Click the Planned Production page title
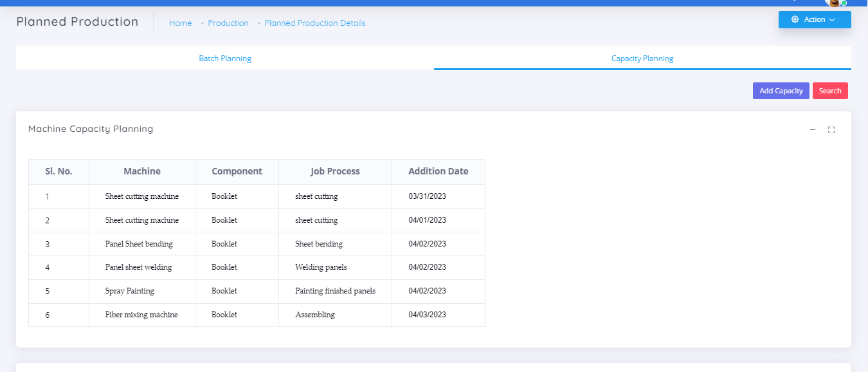Viewport: 868px width, 372px height. tap(77, 21)
